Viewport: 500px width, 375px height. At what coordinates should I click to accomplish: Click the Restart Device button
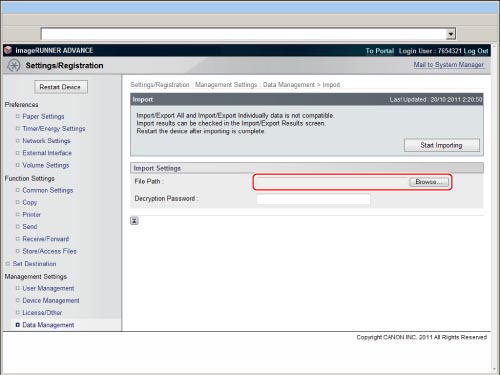(x=61, y=87)
